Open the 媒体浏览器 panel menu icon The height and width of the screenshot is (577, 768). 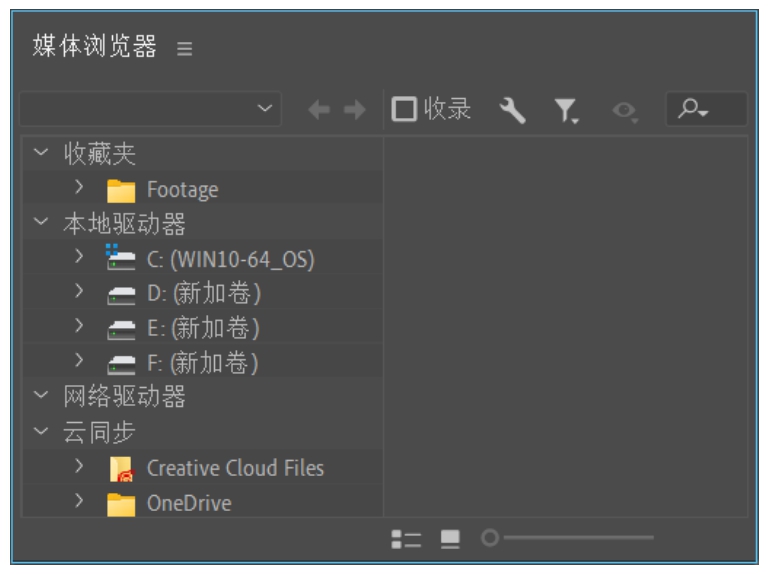184,48
